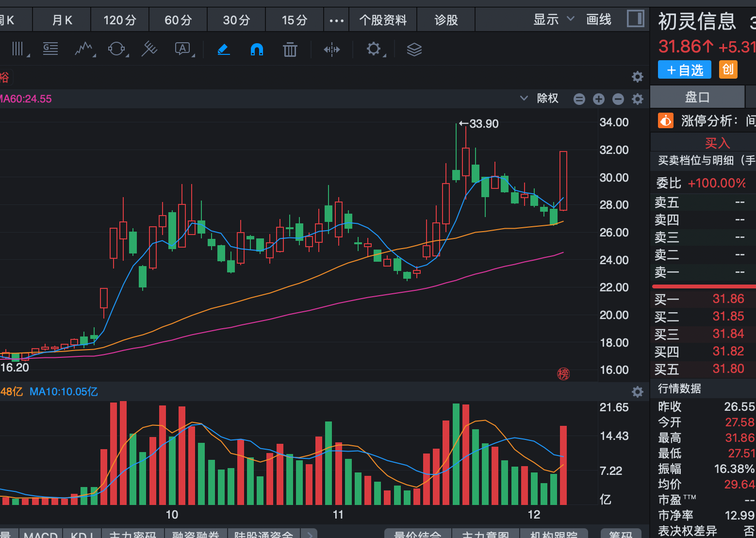Select the wave line drawing tool
The image size is (756, 538).
click(84, 49)
